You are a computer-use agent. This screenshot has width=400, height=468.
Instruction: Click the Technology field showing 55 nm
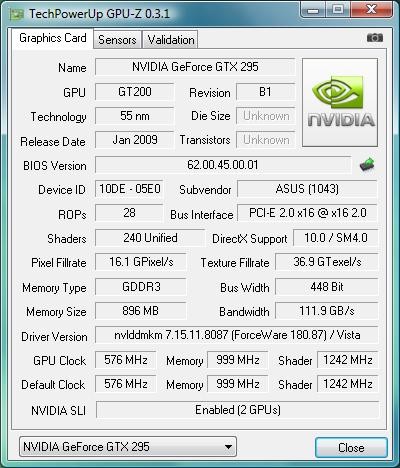pyautogui.click(x=134, y=116)
